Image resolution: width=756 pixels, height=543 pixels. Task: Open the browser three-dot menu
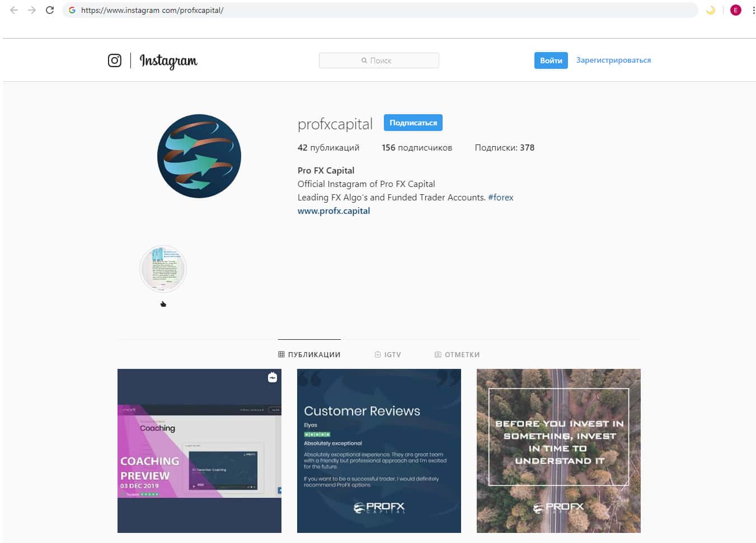[x=753, y=10]
